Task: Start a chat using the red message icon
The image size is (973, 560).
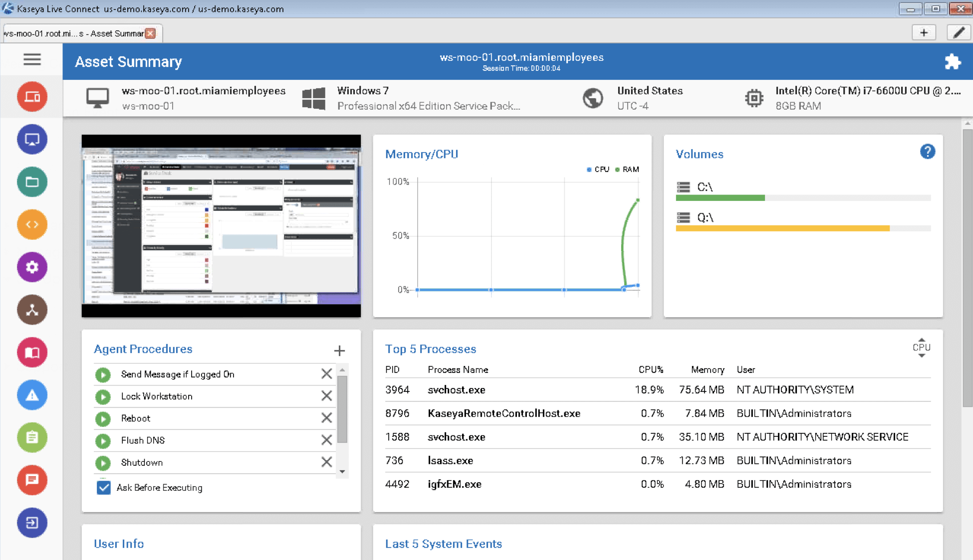Action: [31, 480]
